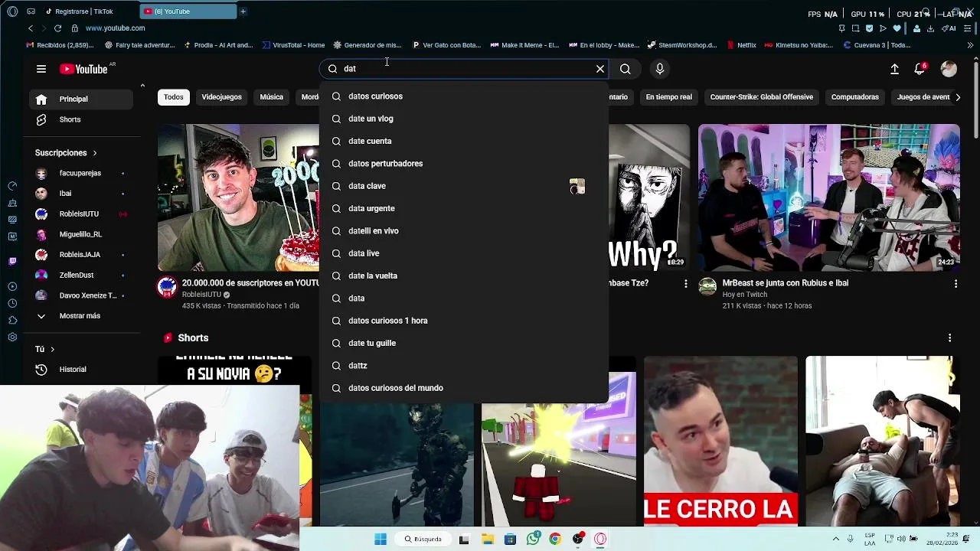Select suggestion 'date cuenta'

pos(464,141)
